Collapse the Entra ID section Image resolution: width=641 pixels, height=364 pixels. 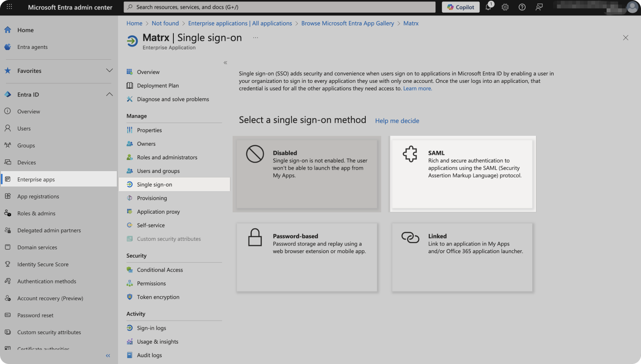click(x=109, y=95)
